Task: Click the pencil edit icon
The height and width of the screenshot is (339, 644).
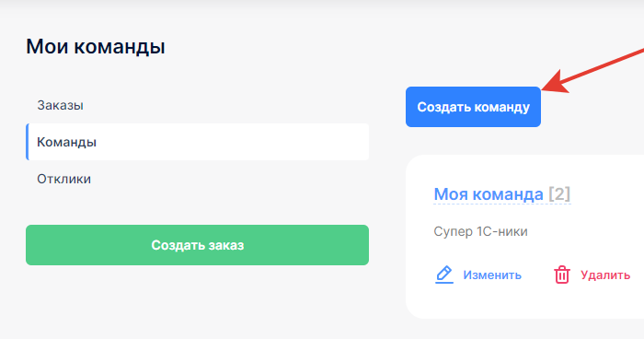Action: point(444,275)
